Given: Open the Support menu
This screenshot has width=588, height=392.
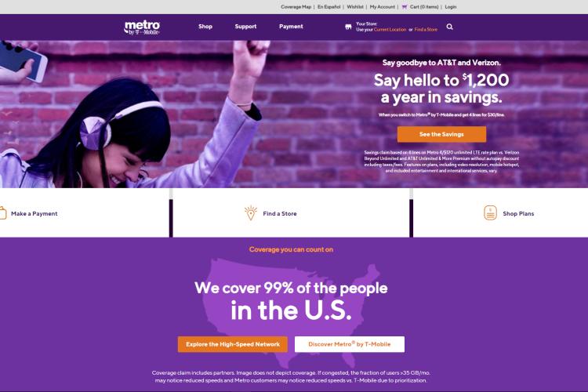Looking at the screenshot, I should [245, 26].
